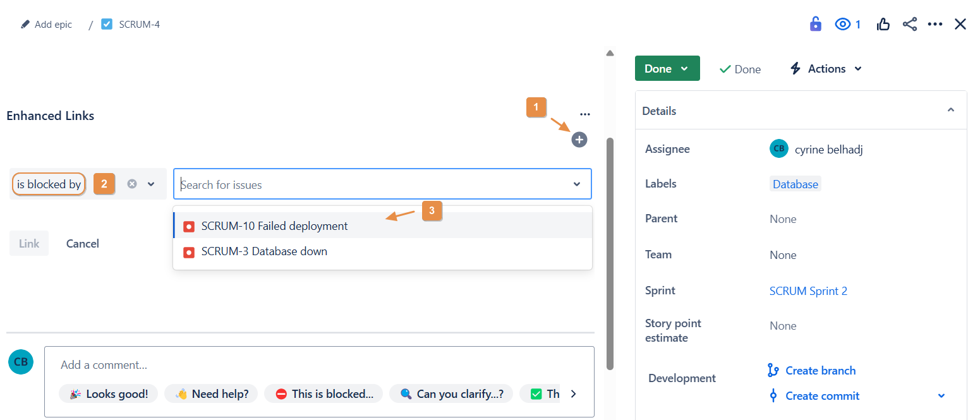Image resolution: width=980 pixels, height=420 pixels.
Task: Click the thumbs up vote icon
Action: pos(883,25)
